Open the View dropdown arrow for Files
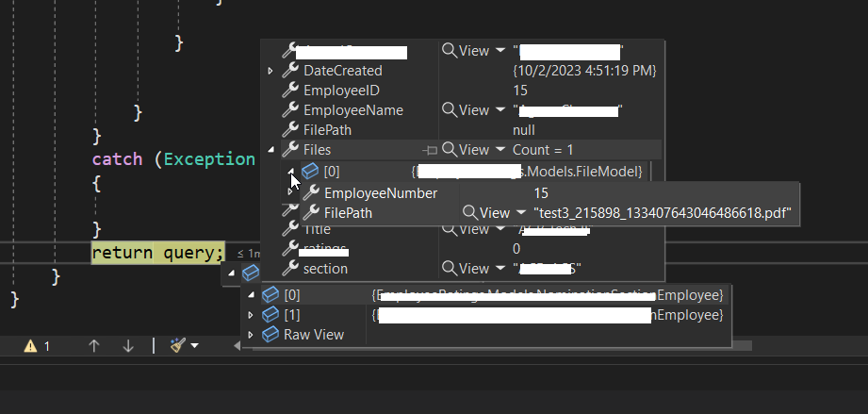 click(500, 150)
